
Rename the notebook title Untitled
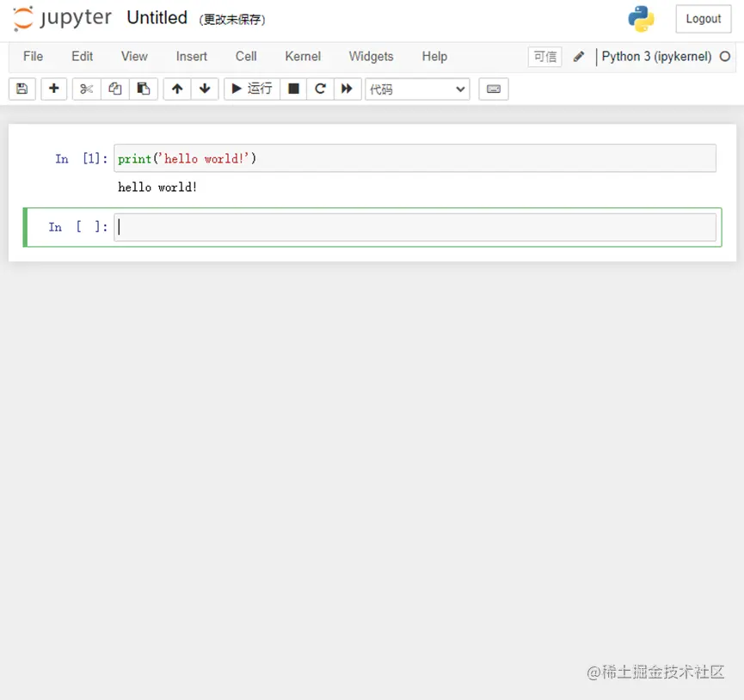pyautogui.click(x=157, y=18)
